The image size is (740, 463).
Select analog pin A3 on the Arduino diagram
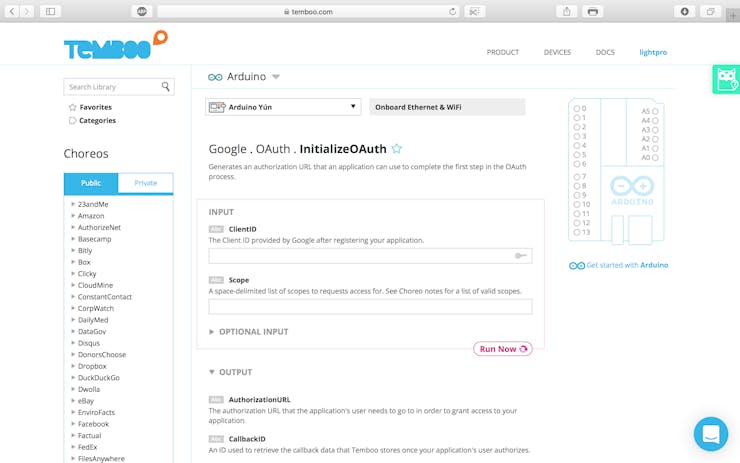(x=655, y=130)
